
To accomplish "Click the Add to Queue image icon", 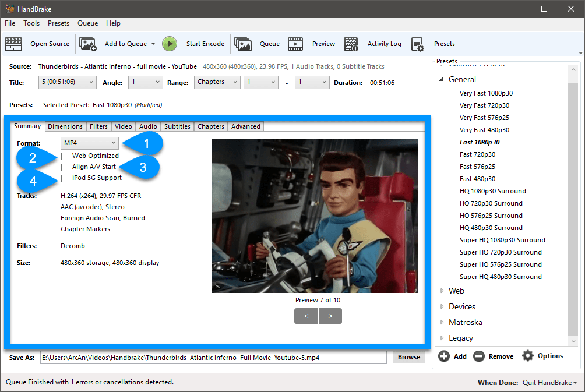I will [x=88, y=44].
